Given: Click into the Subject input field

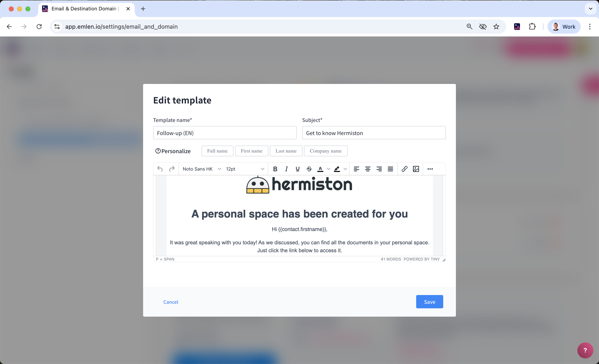Looking at the screenshot, I should [374, 133].
